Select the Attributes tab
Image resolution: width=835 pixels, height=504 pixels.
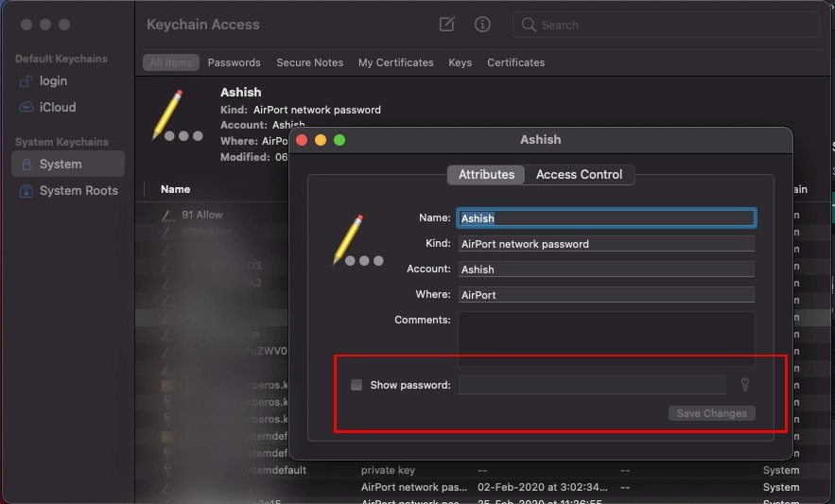point(486,174)
